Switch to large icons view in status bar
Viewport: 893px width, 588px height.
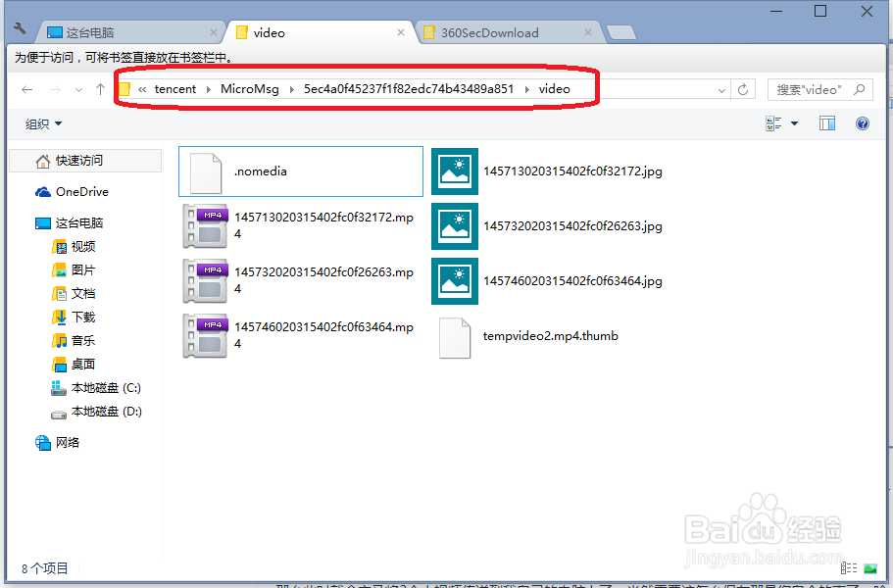coord(870,568)
